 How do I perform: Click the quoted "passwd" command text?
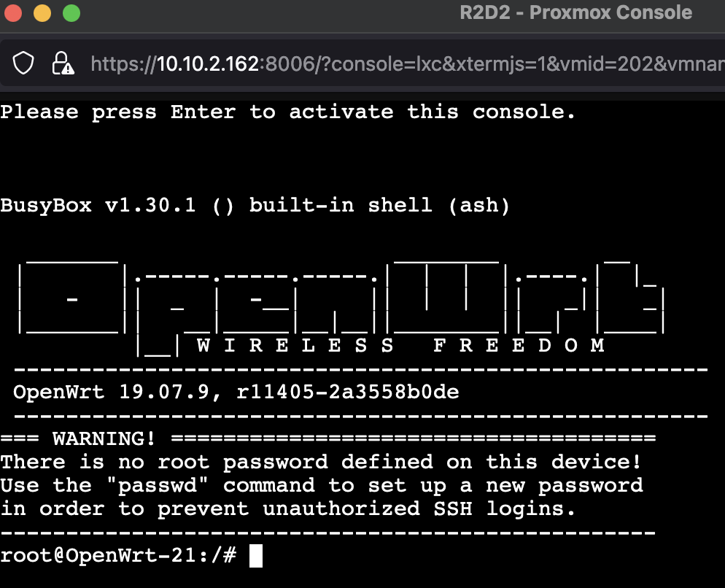pos(158,485)
